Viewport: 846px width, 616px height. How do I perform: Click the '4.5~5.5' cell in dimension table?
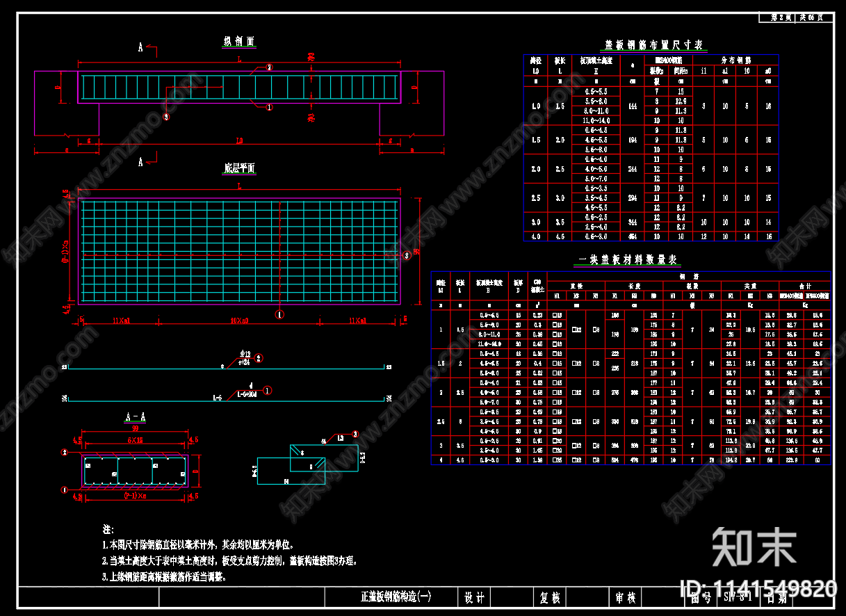click(x=596, y=207)
